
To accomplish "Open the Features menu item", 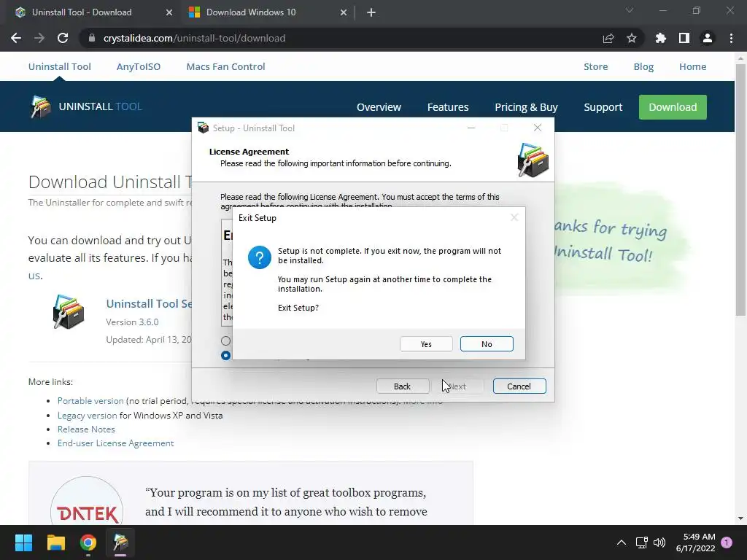I will tap(448, 107).
